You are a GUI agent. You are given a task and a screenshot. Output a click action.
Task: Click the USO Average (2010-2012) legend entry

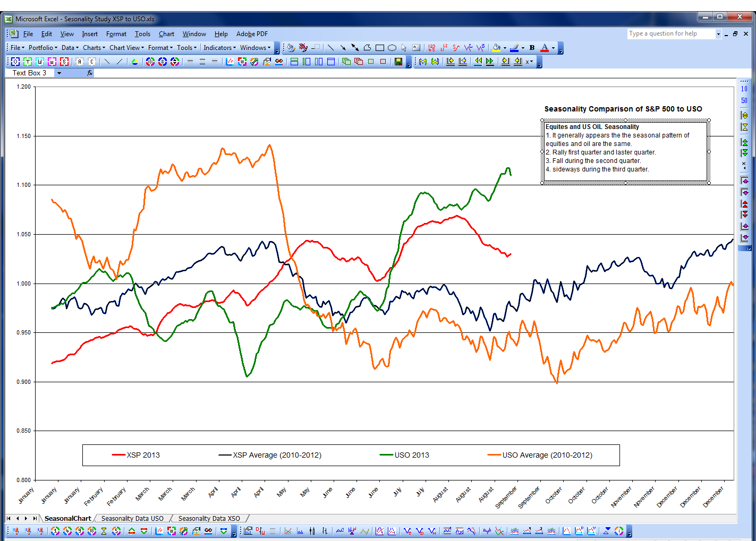pos(540,455)
